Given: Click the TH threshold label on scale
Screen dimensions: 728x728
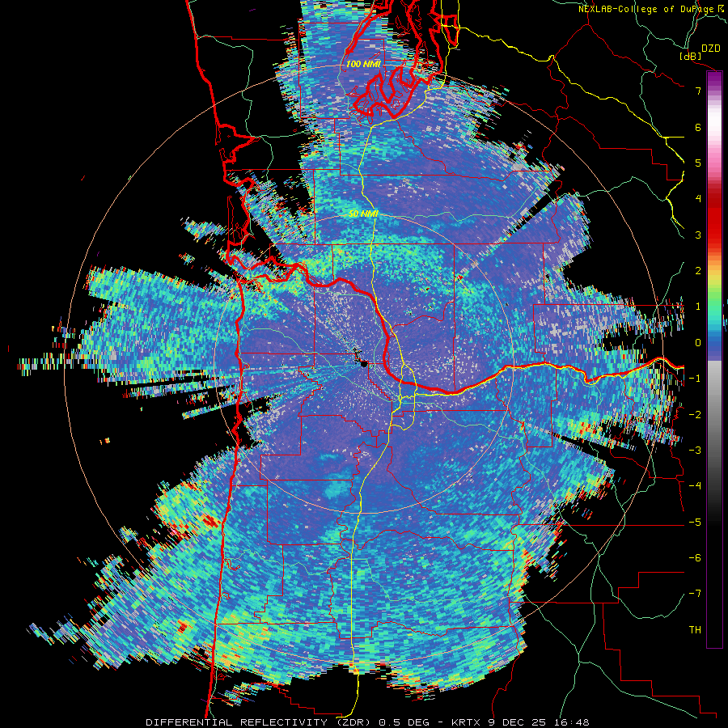Looking at the screenshot, I should pyautogui.click(x=695, y=629).
